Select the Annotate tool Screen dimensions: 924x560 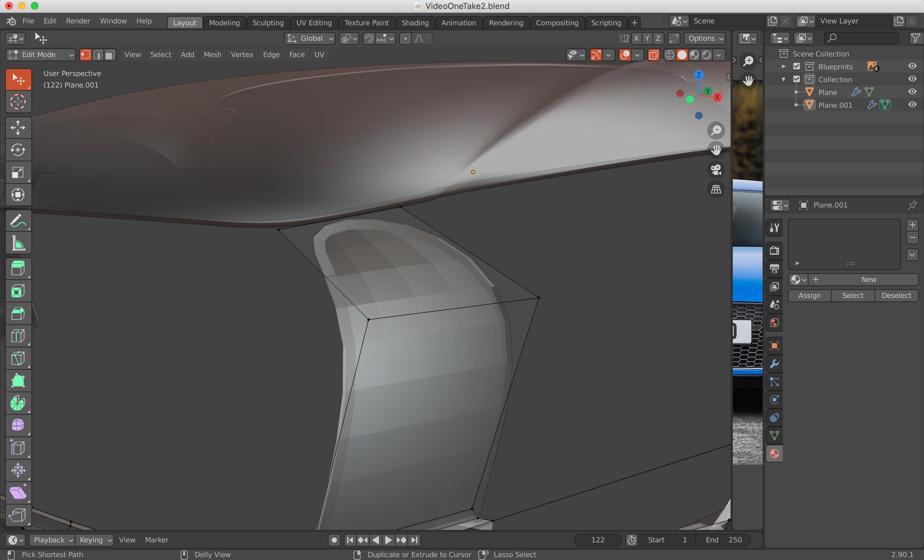coord(18,221)
